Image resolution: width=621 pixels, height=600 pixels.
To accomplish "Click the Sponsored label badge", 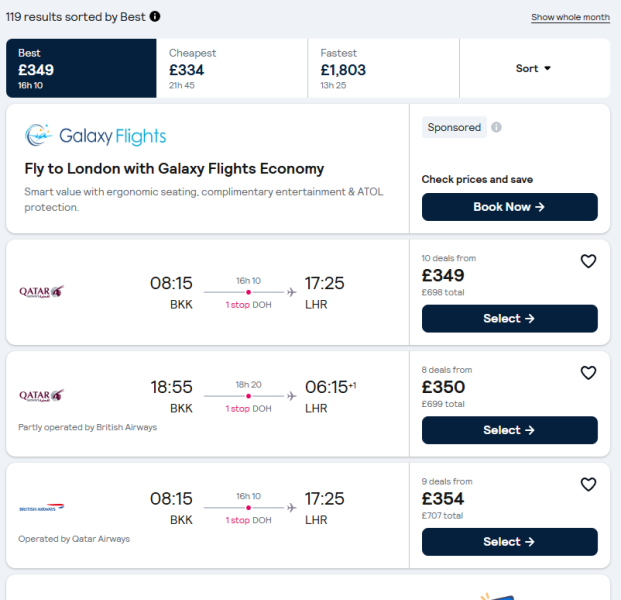I will pos(454,127).
